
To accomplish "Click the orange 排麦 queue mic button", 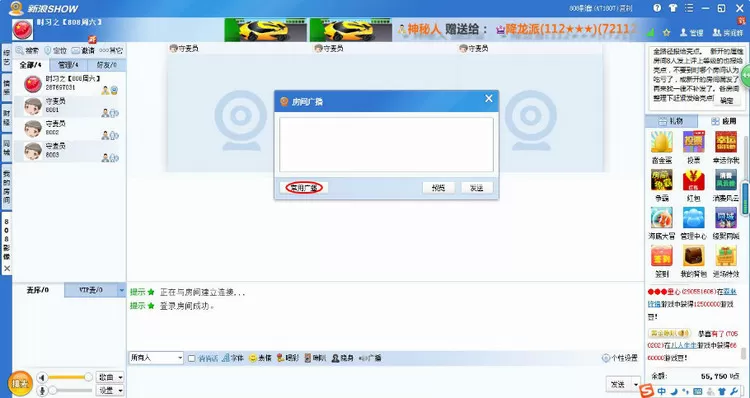I will (x=20, y=383).
